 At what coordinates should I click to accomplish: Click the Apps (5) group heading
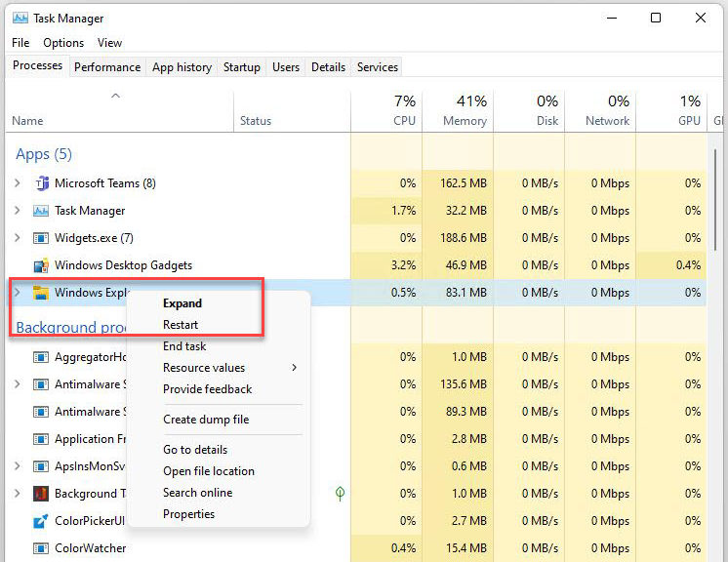(x=44, y=154)
